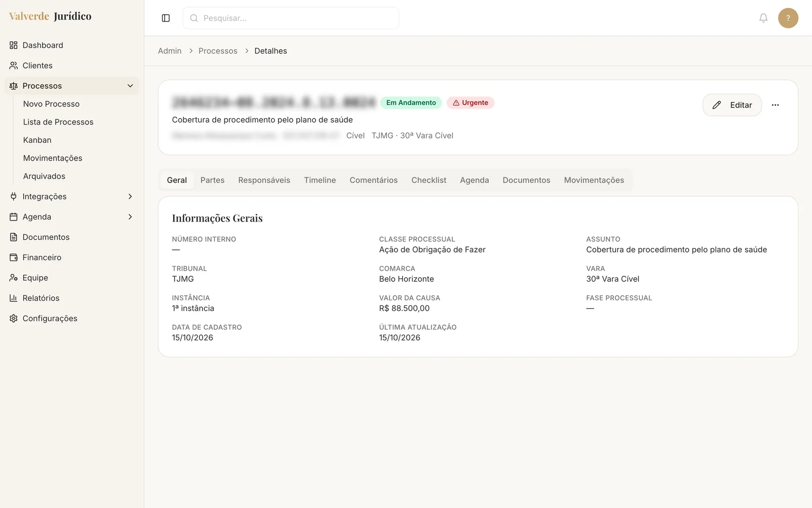Focus the Pesquisar search field
The image size is (812, 508).
(x=291, y=18)
